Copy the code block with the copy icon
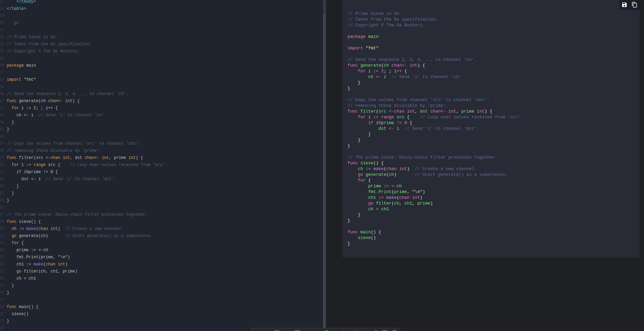 (x=635, y=5)
